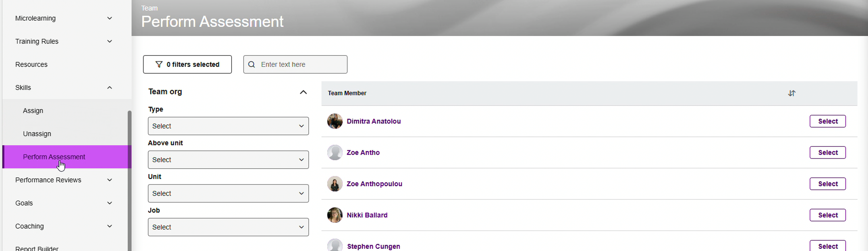
Task: Open the Job dropdown
Action: pos(228,227)
